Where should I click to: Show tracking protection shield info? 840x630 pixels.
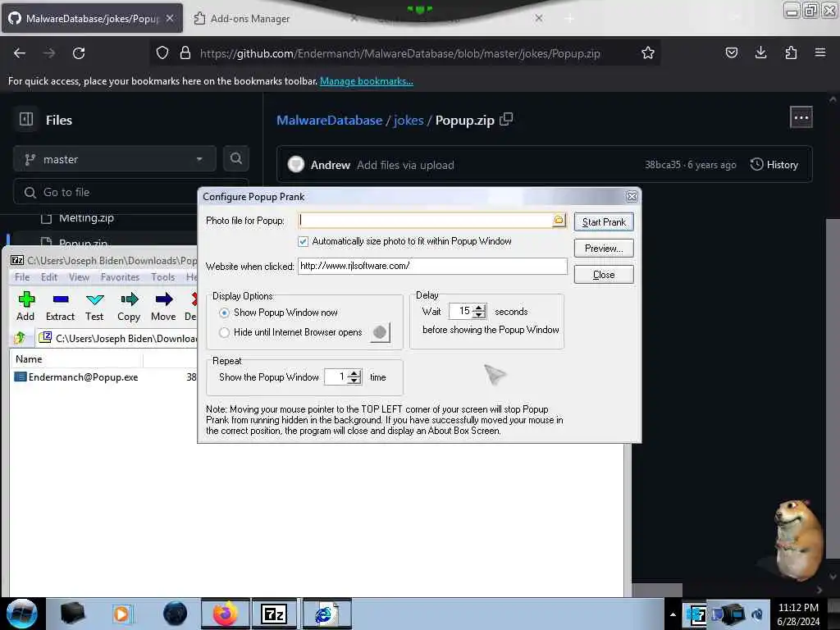coord(162,52)
